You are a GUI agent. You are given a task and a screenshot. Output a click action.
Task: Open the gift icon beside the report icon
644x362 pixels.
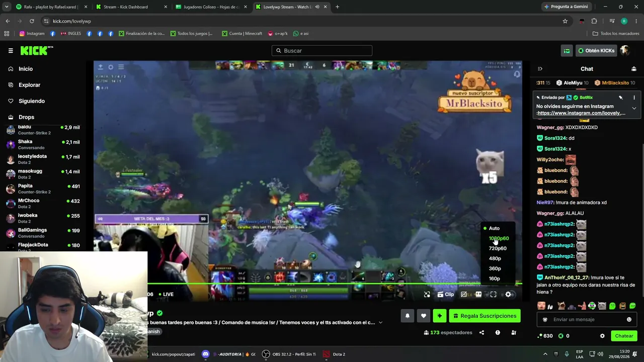click(x=514, y=332)
